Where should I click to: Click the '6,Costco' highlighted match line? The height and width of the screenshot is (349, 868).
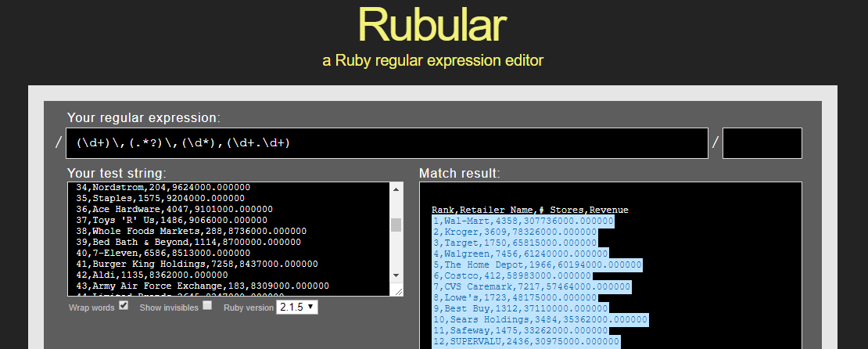[x=511, y=276]
